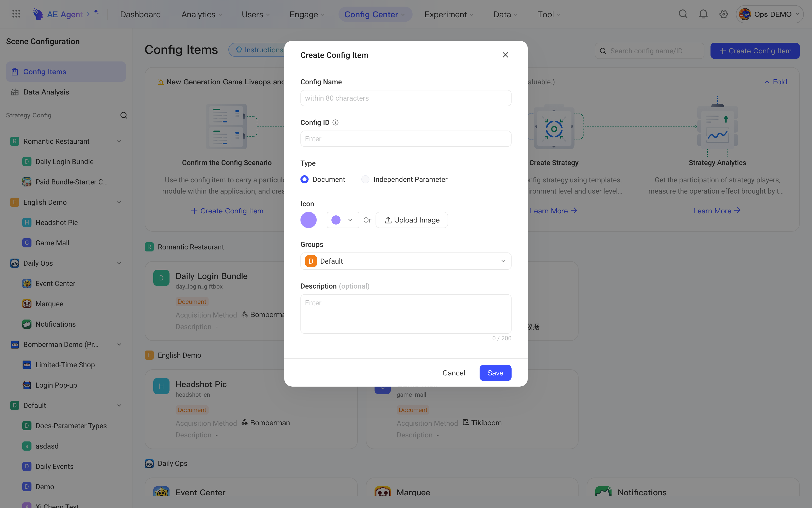Open the Groups Default dropdown
The image size is (812, 508).
[x=406, y=261]
